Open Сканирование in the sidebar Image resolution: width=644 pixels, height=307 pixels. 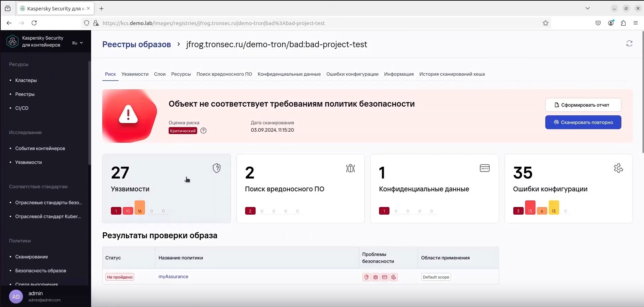click(x=32, y=257)
